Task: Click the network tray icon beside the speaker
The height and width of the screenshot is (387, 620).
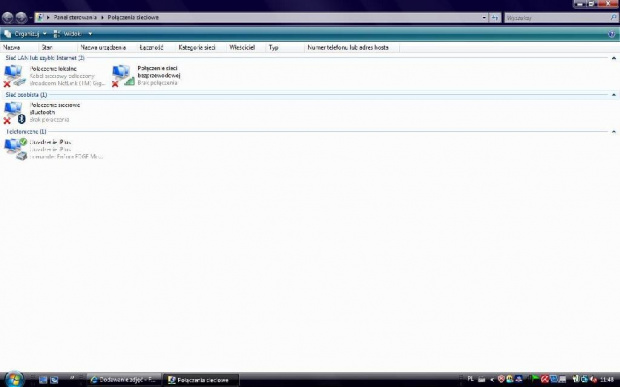Action: coord(584,379)
